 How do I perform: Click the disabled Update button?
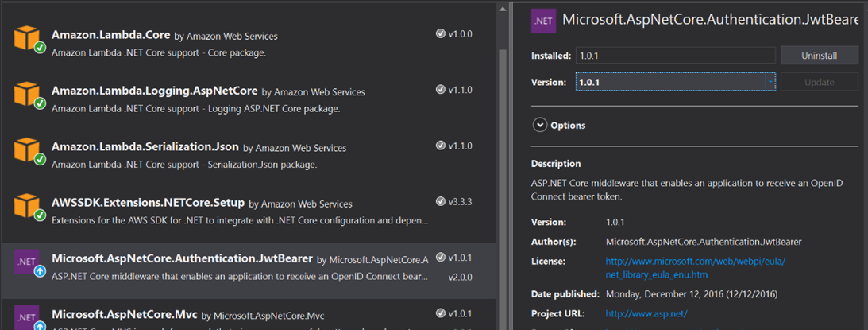819,82
